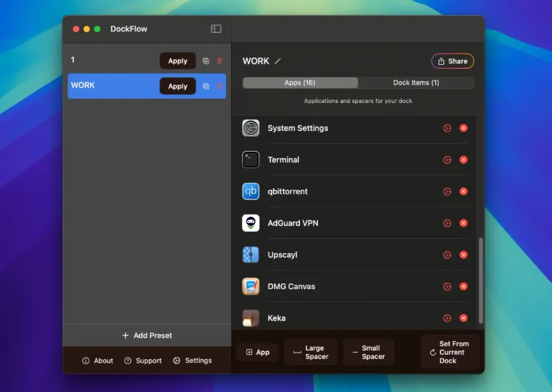
Task: Add a Small Spacer
Action: pyautogui.click(x=368, y=352)
